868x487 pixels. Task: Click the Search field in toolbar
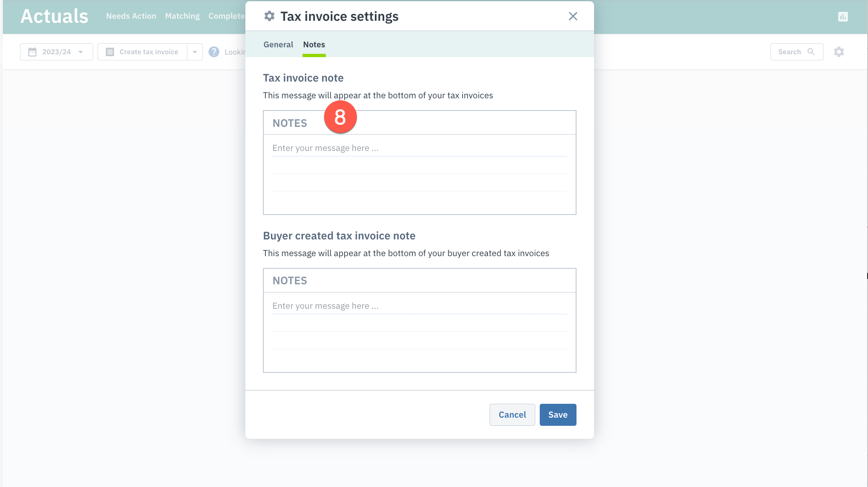click(x=797, y=52)
